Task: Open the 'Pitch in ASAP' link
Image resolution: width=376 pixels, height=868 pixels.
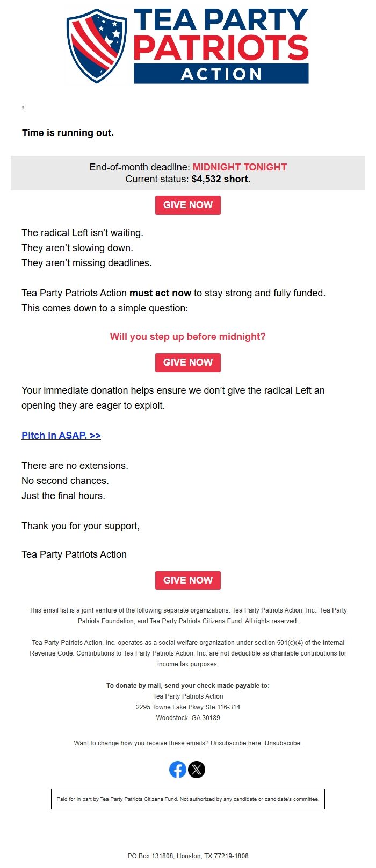Action: pos(61,436)
